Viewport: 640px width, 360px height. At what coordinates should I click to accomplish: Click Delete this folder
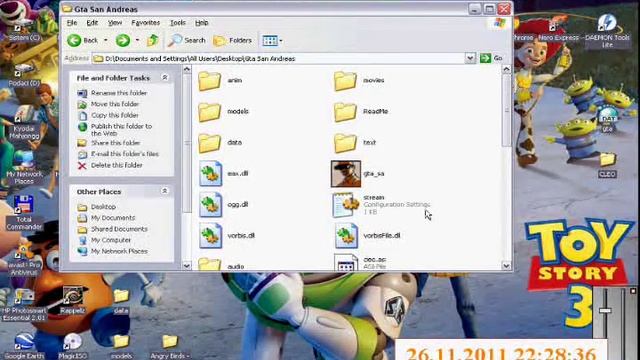click(117, 165)
